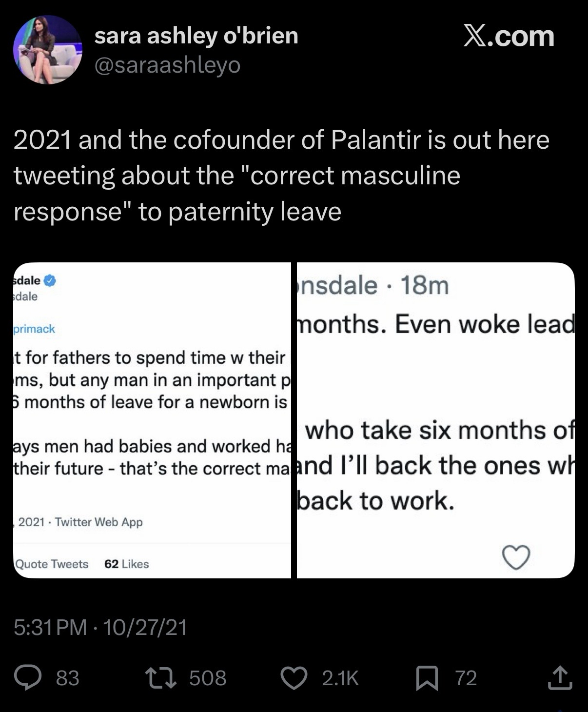Click the 5:31 PM 10/27/21 timestamp
This screenshot has height=712, width=588.
pyautogui.click(x=100, y=627)
